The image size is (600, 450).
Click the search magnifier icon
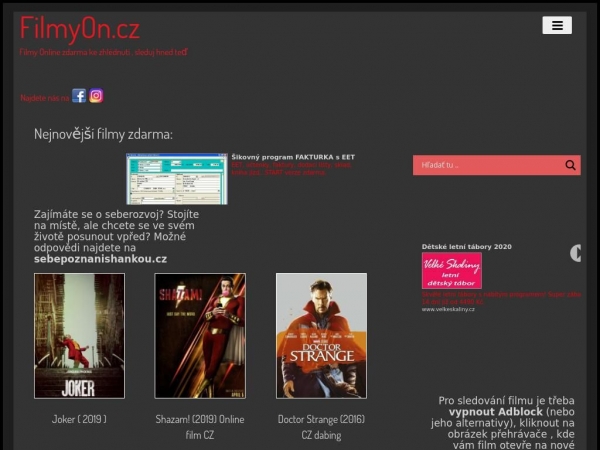[570, 165]
